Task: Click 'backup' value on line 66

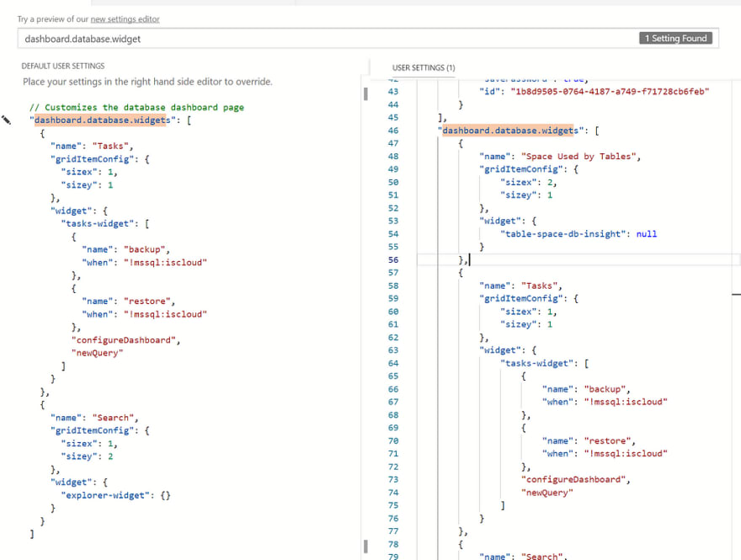Action: [605, 389]
